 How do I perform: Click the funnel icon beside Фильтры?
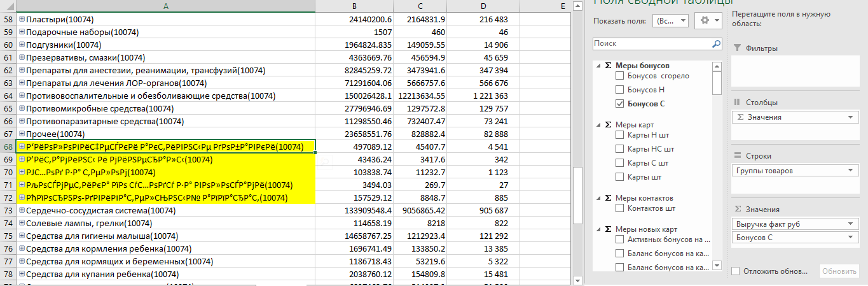pyautogui.click(x=737, y=48)
